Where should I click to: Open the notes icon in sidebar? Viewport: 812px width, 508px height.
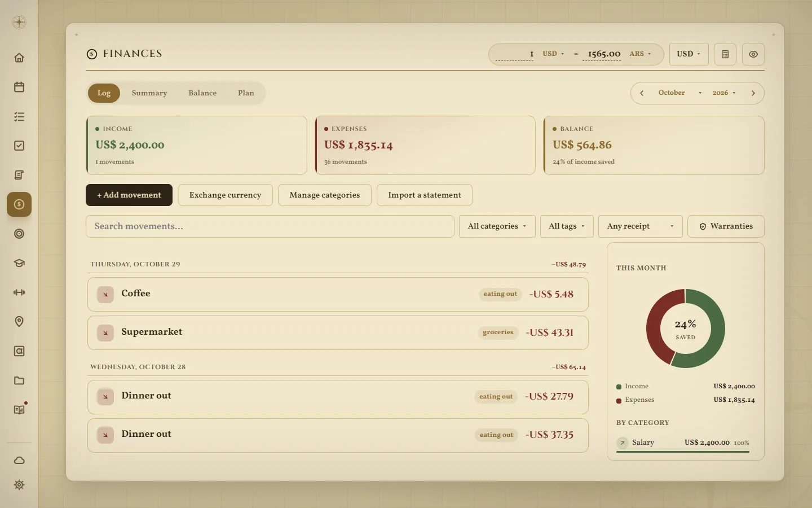point(19,175)
